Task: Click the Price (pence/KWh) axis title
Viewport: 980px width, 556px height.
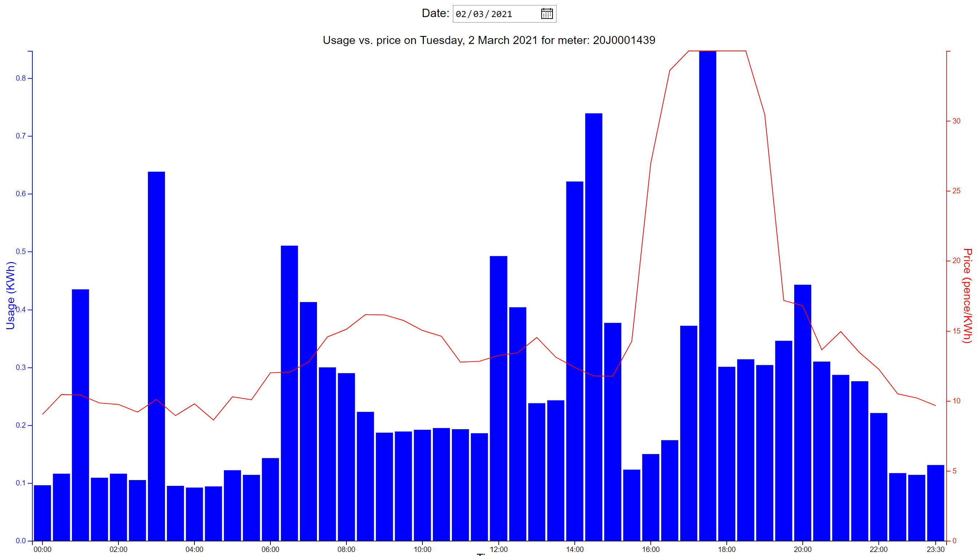Action: point(967,295)
